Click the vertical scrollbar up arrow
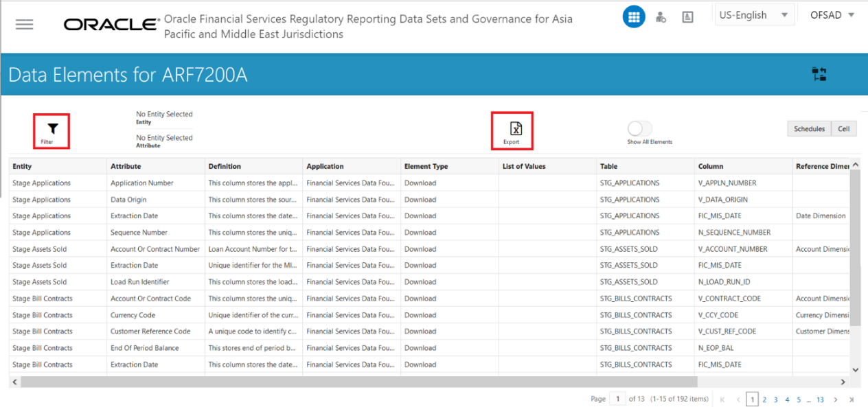This screenshot has width=868, height=407. 855,165
